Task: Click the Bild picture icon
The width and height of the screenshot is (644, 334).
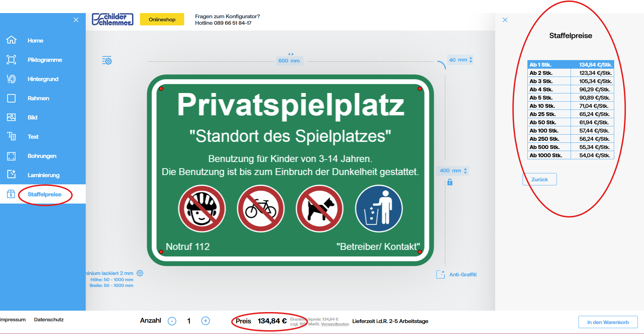Action: click(11, 117)
